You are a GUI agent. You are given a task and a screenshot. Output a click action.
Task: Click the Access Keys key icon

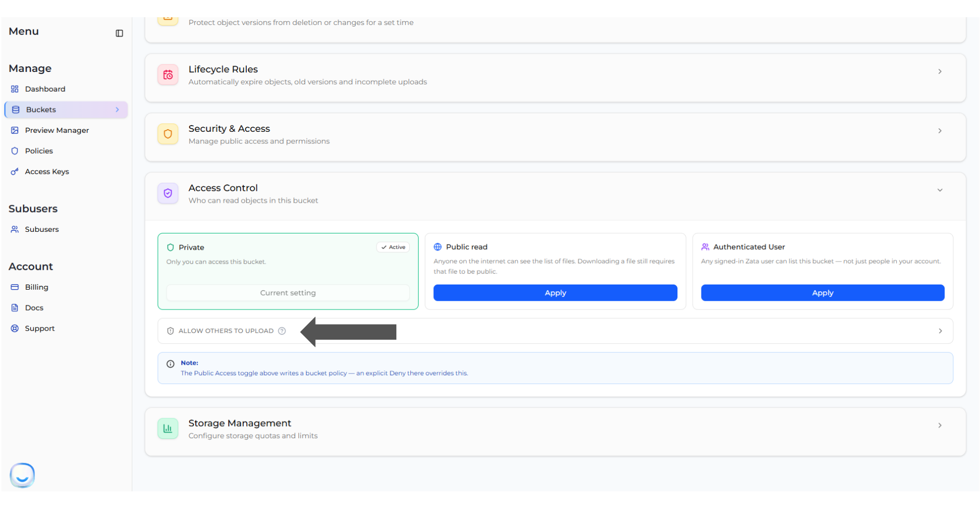click(x=15, y=171)
